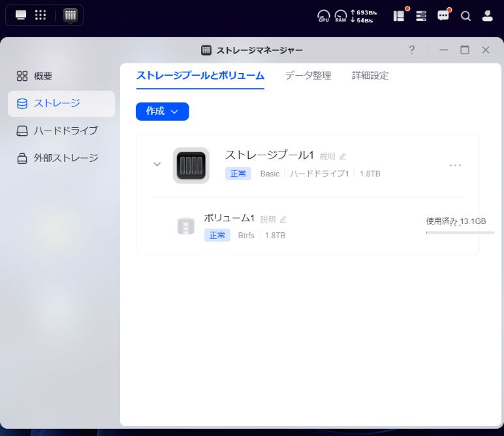Viewport: 504px width, 436px height.
Task: Open the app launcher grid icon
Action: coord(40,15)
